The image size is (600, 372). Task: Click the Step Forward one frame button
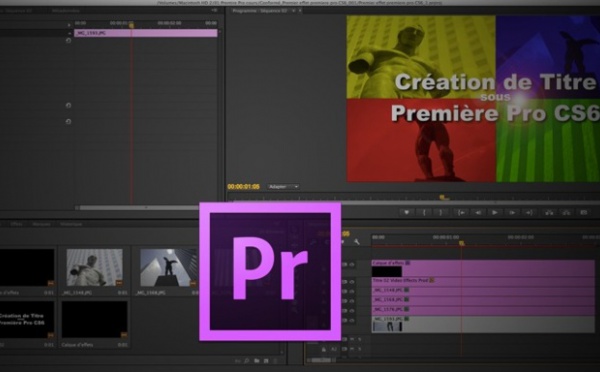[512, 212]
